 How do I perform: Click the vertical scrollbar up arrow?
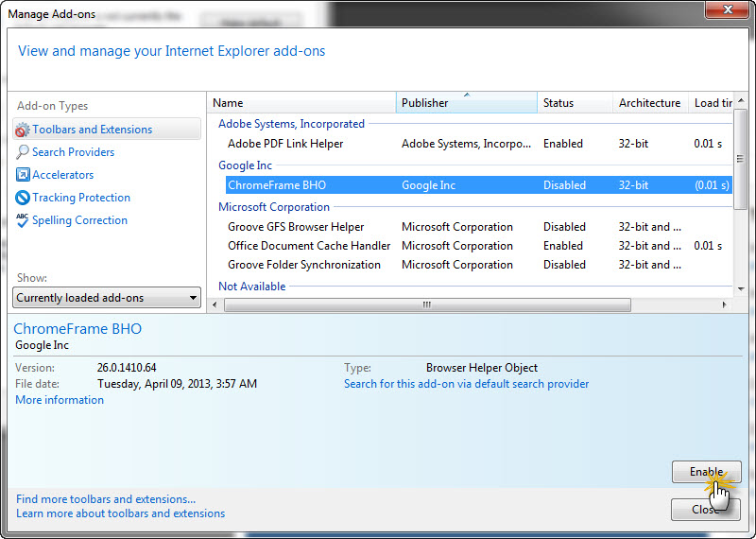tap(741, 100)
